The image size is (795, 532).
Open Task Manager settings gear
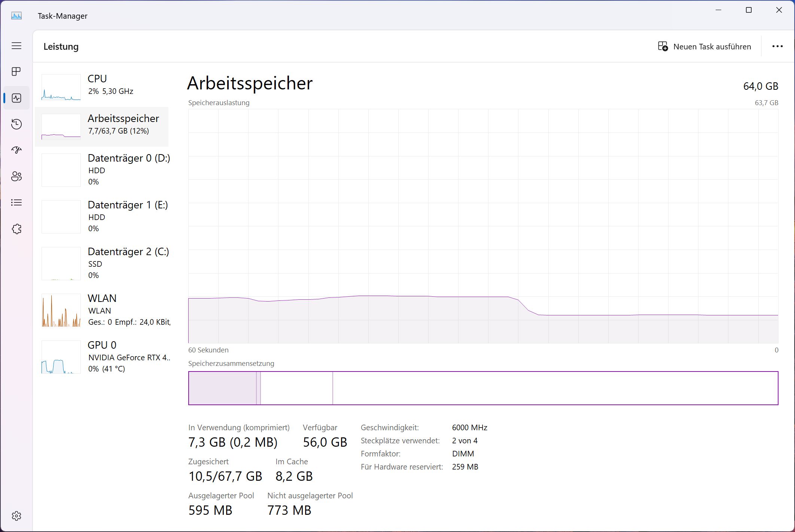[x=16, y=516]
